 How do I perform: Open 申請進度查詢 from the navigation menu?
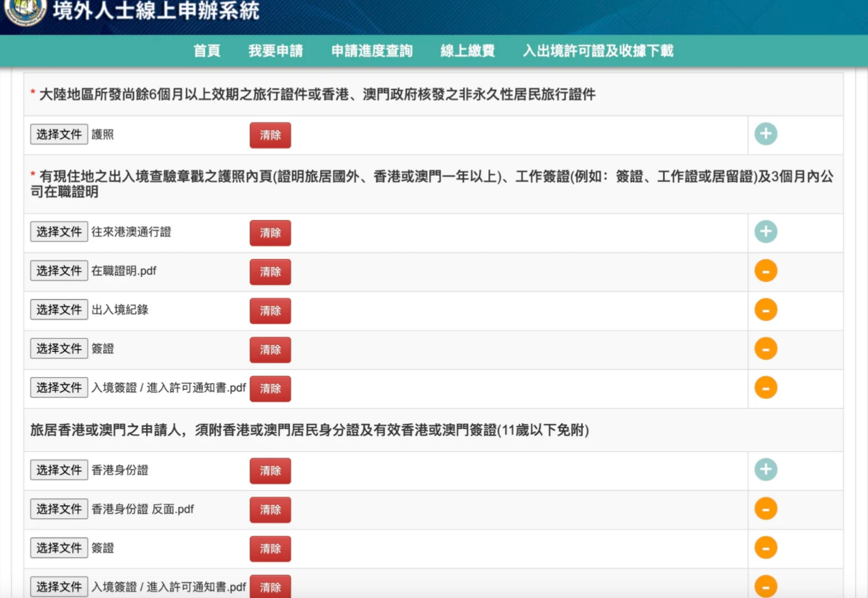click(370, 51)
